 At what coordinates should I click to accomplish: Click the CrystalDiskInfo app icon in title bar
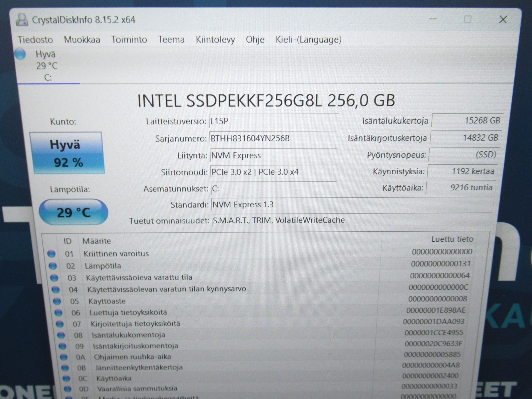22,20
